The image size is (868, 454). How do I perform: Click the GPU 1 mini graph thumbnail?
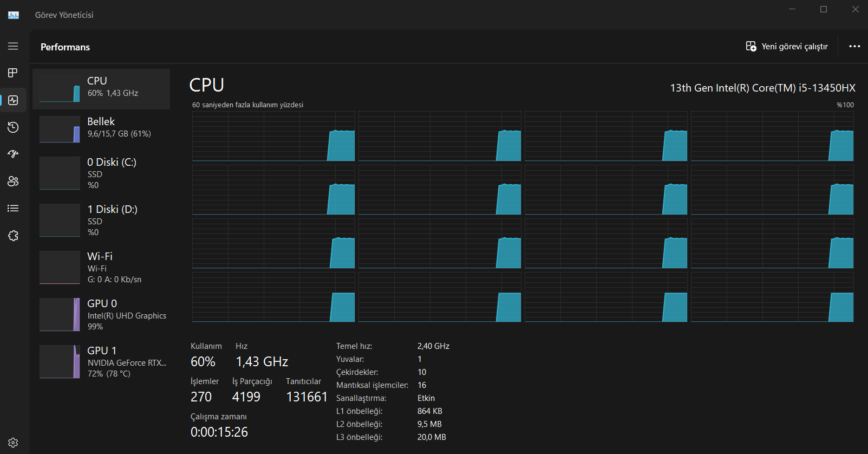(60, 362)
